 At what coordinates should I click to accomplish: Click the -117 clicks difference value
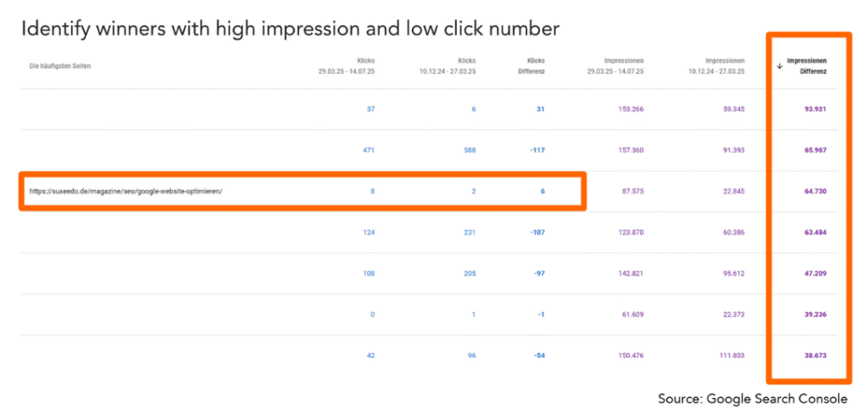536,150
